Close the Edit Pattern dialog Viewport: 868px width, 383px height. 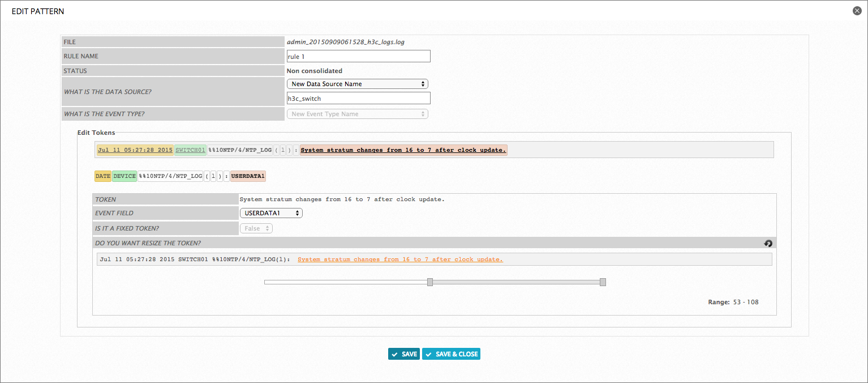tap(857, 11)
